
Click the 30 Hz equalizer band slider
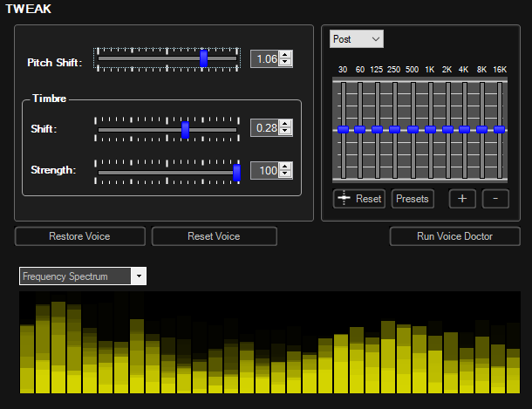343,129
